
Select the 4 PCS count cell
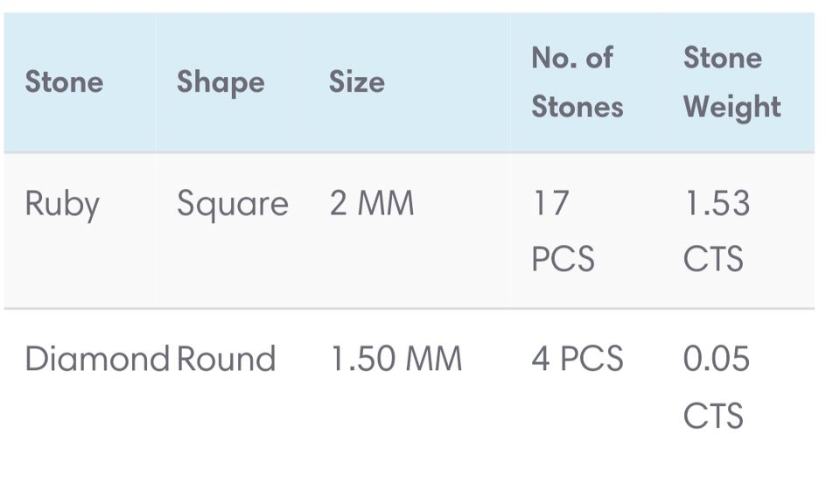pyautogui.click(x=577, y=360)
